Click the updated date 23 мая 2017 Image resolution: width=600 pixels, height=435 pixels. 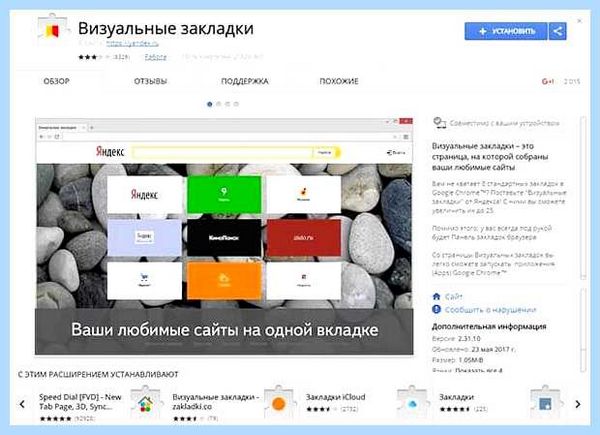[493, 349]
